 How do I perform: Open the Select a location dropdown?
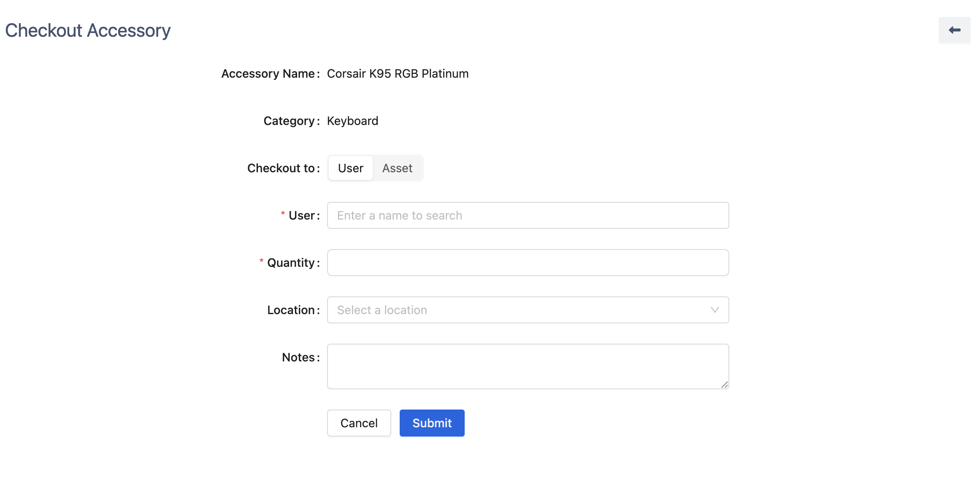coord(519,310)
